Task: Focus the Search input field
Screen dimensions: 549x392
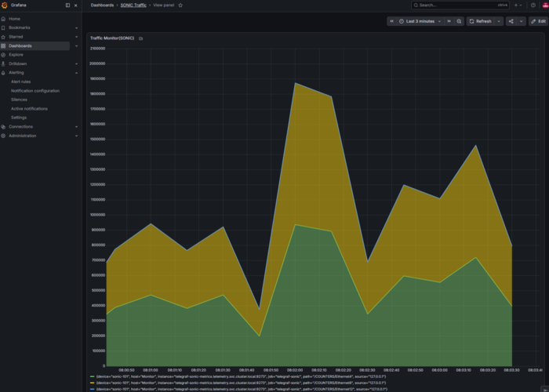Action: click(x=460, y=5)
